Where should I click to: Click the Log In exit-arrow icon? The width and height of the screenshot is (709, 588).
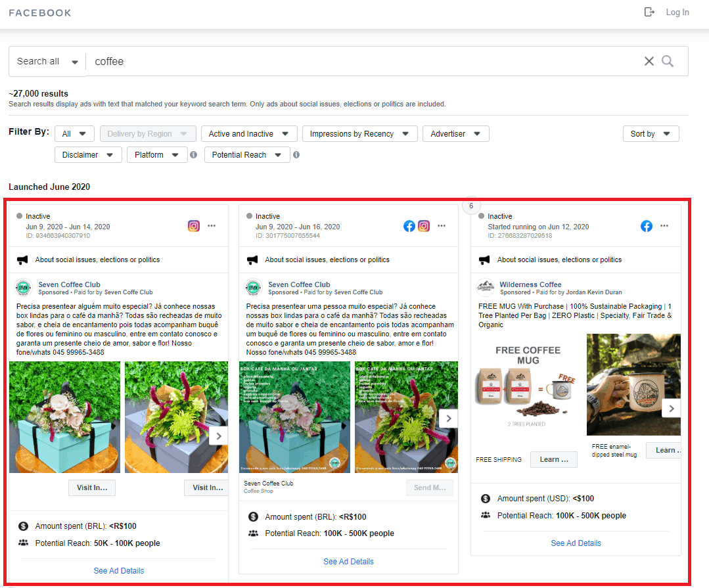click(x=649, y=12)
